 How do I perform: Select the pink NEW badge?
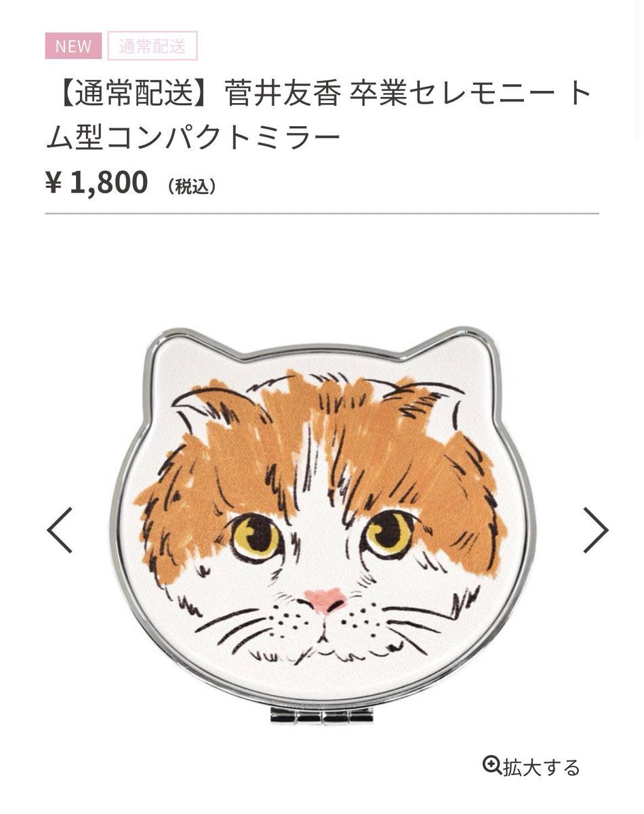tap(73, 46)
